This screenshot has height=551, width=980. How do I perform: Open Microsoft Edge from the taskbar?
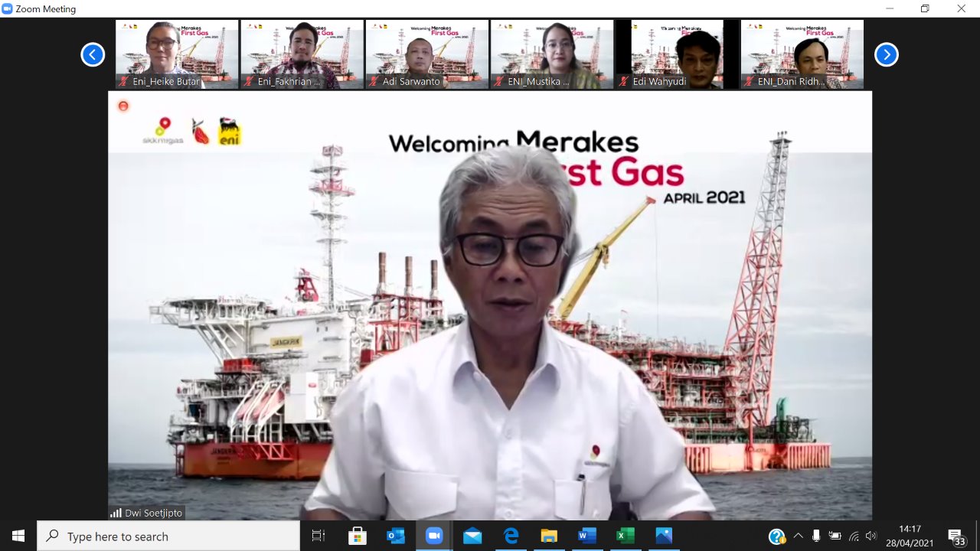click(x=511, y=536)
